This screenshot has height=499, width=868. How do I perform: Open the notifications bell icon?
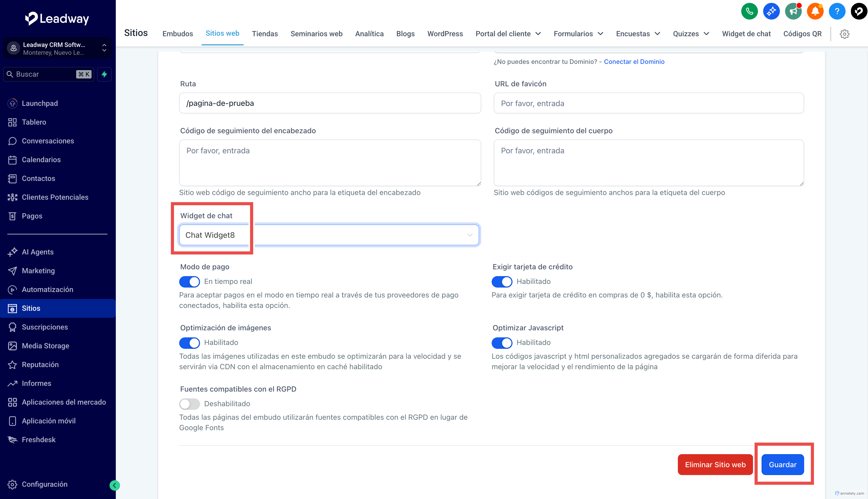(x=815, y=11)
